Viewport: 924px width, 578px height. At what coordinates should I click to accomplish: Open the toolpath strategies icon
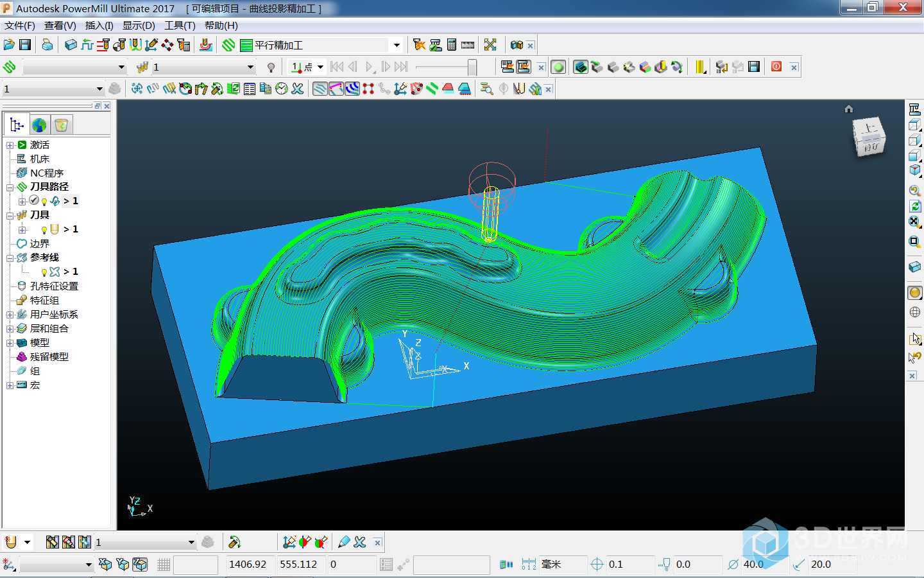(228, 45)
